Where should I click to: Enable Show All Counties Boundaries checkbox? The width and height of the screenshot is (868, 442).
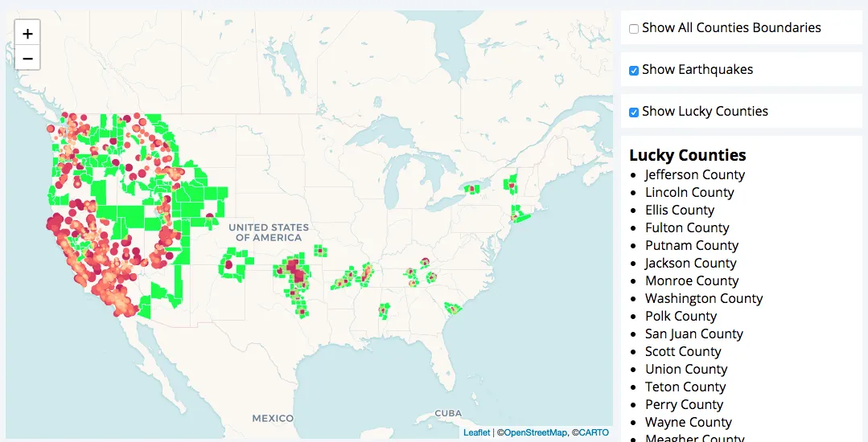click(x=634, y=29)
